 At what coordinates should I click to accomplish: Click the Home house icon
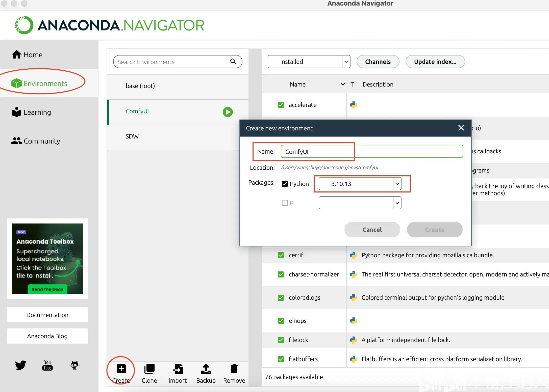(x=17, y=54)
